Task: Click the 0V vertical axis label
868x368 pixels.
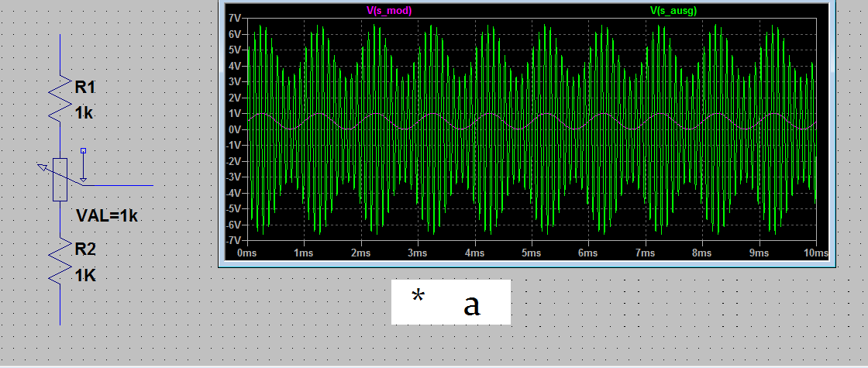Action: [234, 129]
